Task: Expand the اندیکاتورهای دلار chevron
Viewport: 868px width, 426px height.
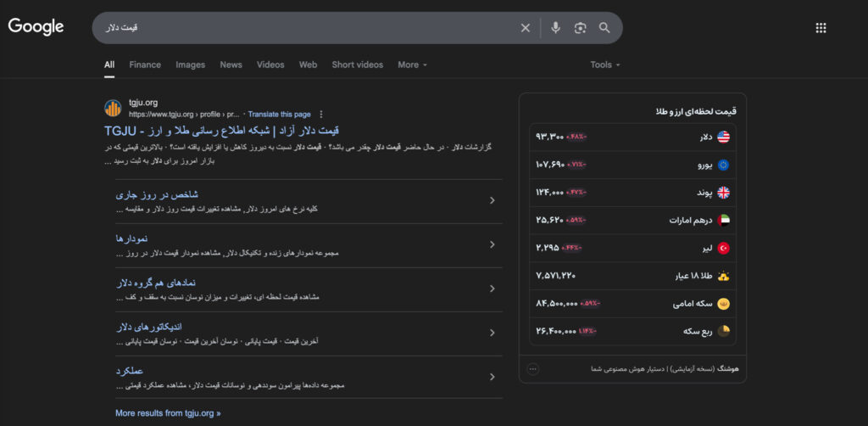Action: pos(492,333)
